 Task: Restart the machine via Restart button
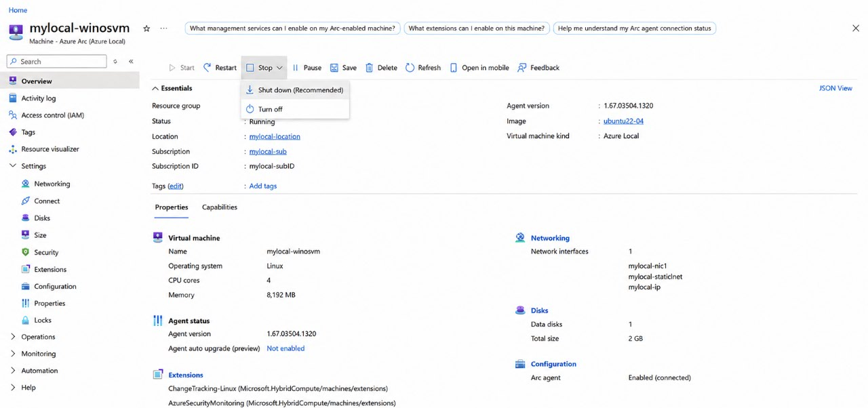tap(220, 68)
